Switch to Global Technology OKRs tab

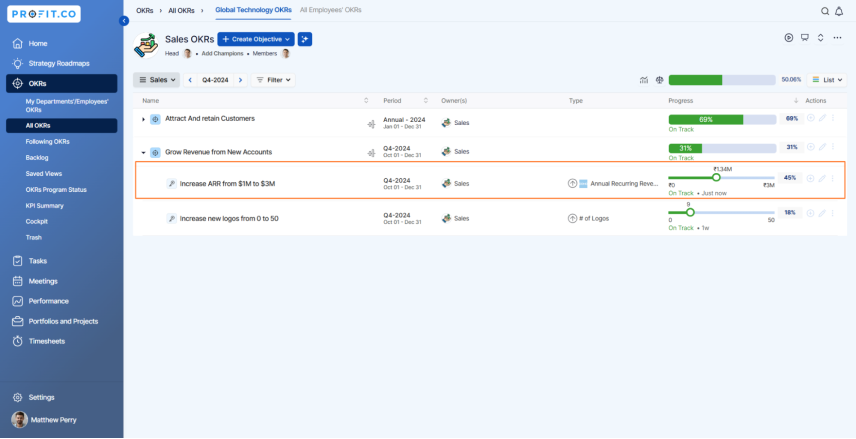253,10
